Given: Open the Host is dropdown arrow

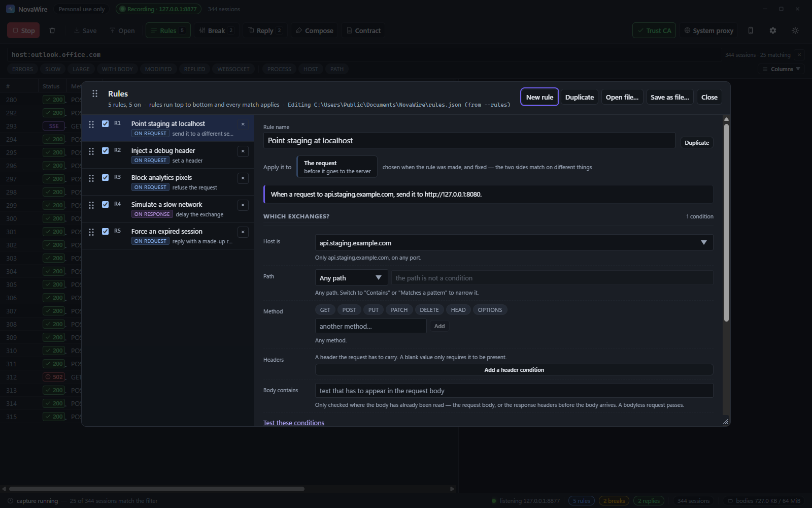Looking at the screenshot, I should click(704, 243).
